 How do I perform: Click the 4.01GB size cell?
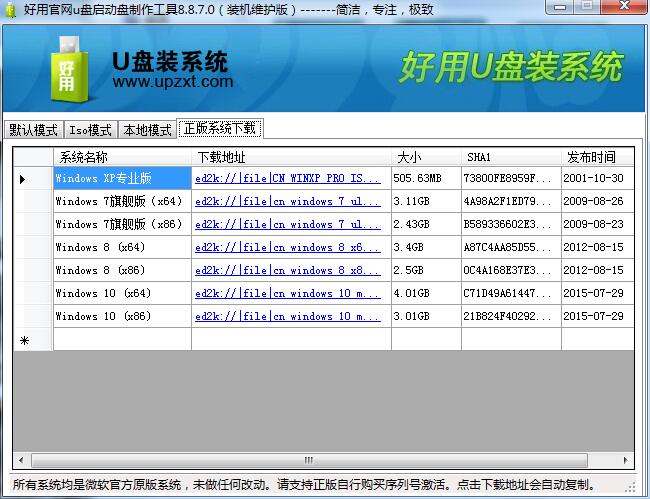426,293
